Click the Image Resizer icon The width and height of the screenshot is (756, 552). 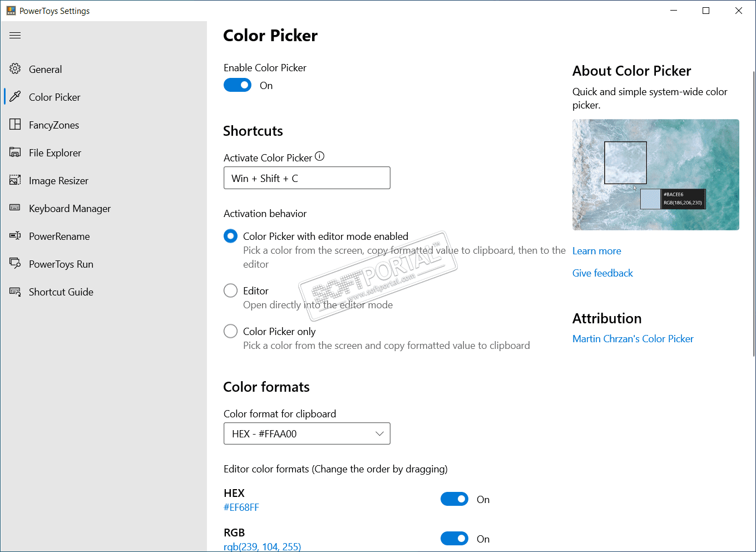coord(15,180)
